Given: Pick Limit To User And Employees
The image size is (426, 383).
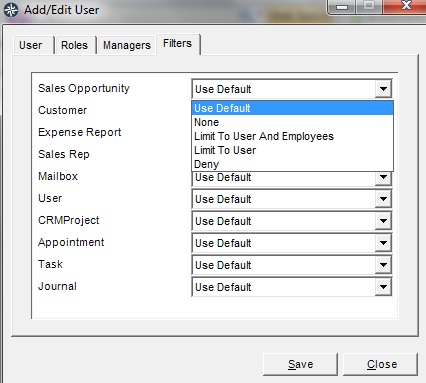Looking at the screenshot, I should pyautogui.click(x=292, y=136).
